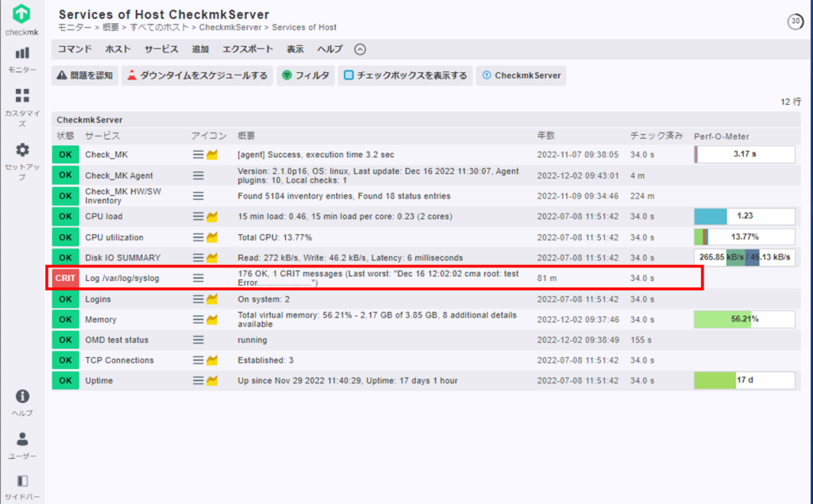
Task: Open action menu for CPU utilization
Action: click(198, 237)
